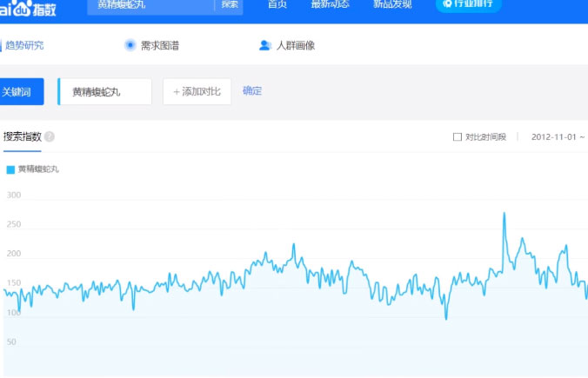Screen dimensions: 588x378
Task: Click the 行业排行 pill button
Action: pyautogui.click(x=468, y=4)
